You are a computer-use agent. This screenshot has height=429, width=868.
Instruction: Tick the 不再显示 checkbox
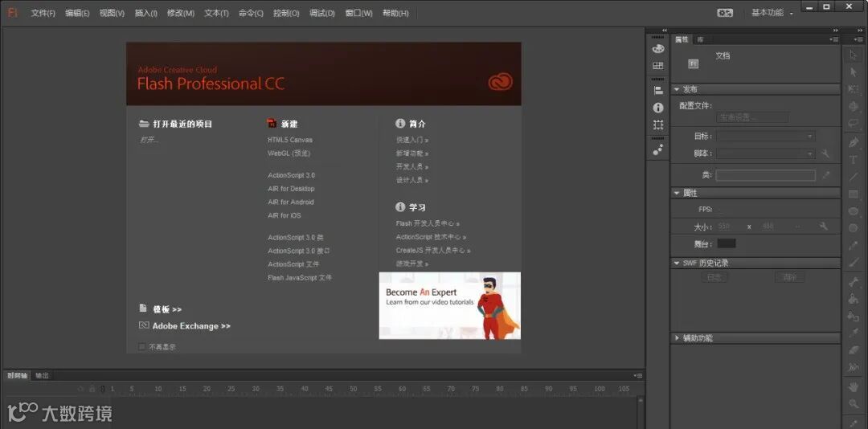point(142,347)
